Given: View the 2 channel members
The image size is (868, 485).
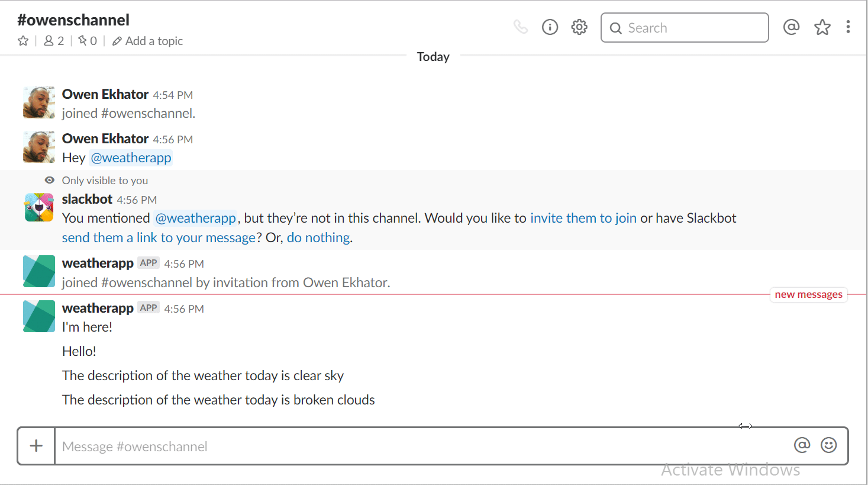Looking at the screenshot, I should [x=54, y=41].
